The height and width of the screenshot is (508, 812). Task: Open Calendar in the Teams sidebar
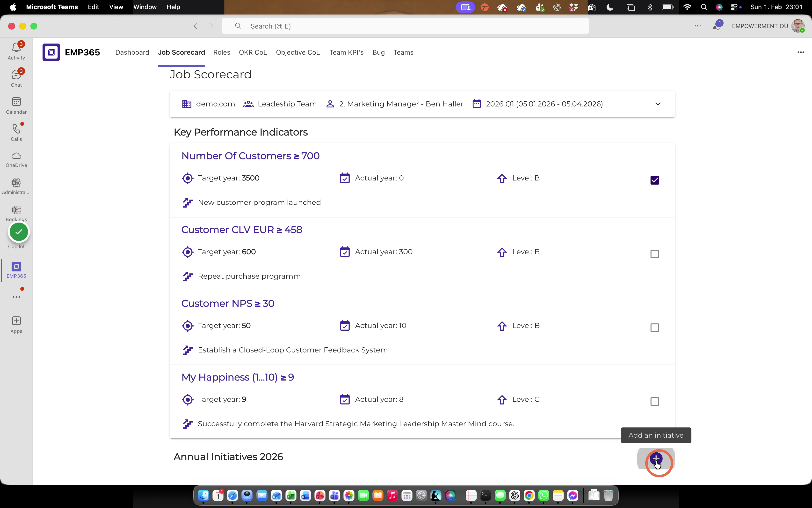click(16, 105)
